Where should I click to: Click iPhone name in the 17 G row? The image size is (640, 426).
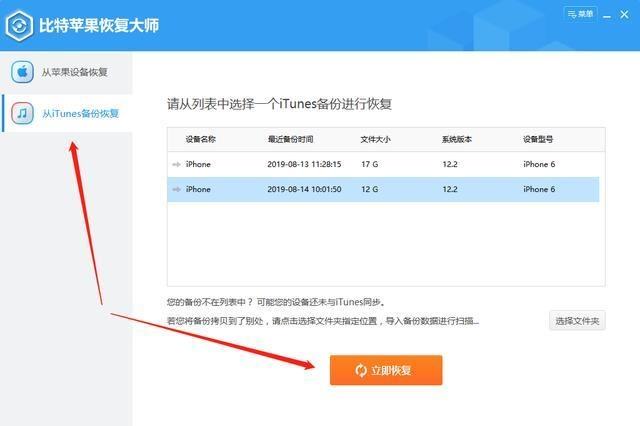click(198, 164)
